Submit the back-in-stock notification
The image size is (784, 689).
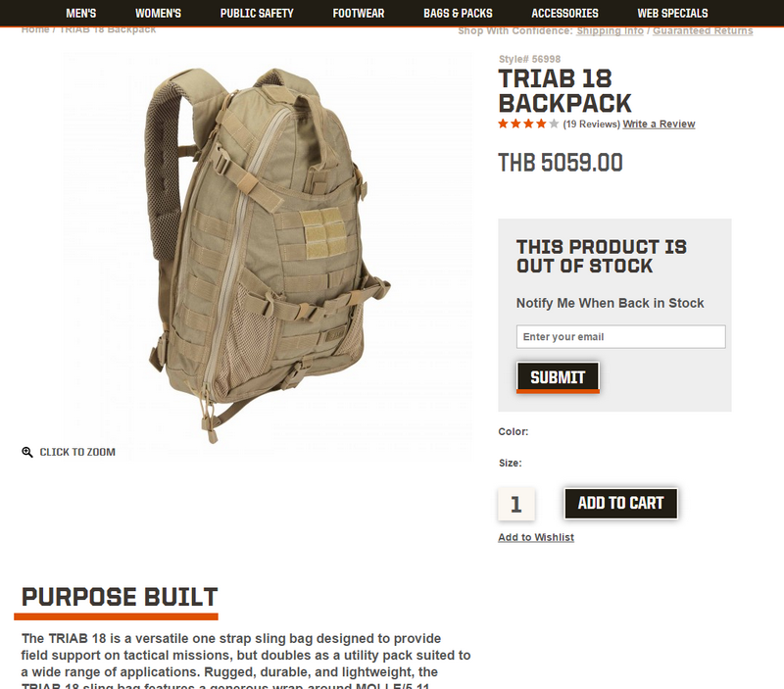[558, 377]
